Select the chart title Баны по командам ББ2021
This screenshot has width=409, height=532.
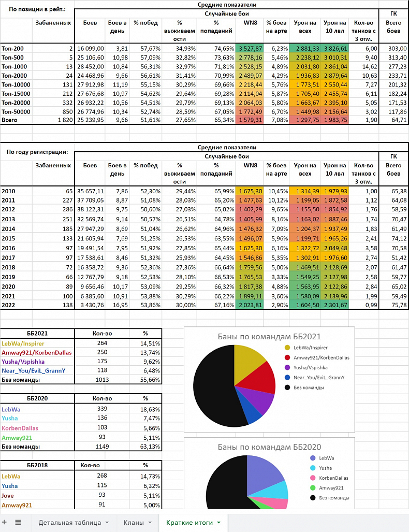click(269, 336)
